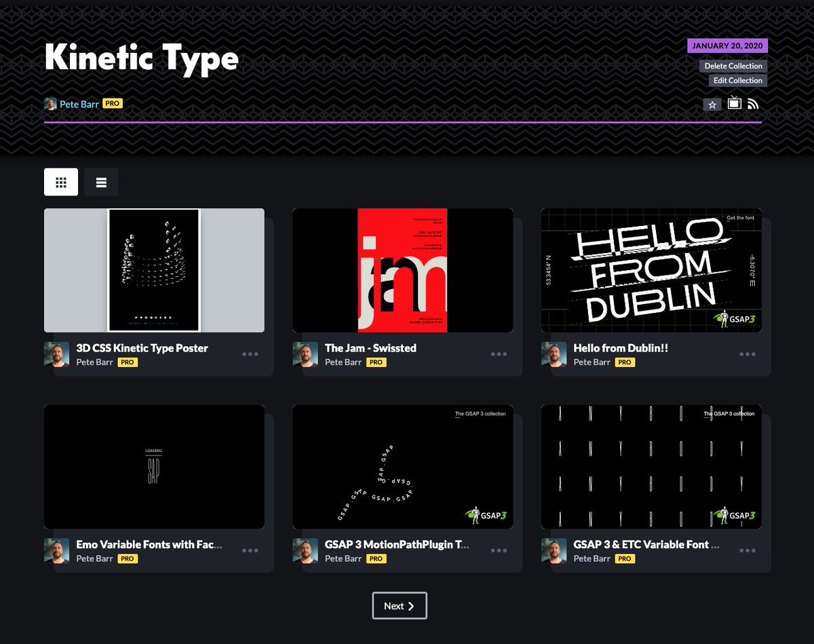Go to the Next page
The image size is (814, 644).
[x=400, y=606]
